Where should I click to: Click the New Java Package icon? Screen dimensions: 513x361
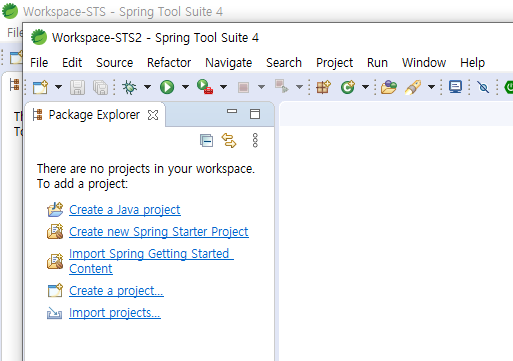coord(323,87)
